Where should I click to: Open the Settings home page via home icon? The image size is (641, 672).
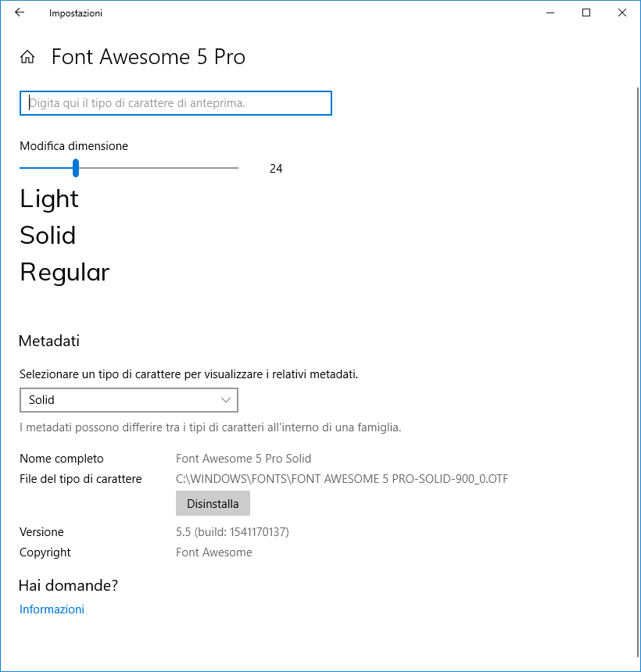click(x=27, y=56)
